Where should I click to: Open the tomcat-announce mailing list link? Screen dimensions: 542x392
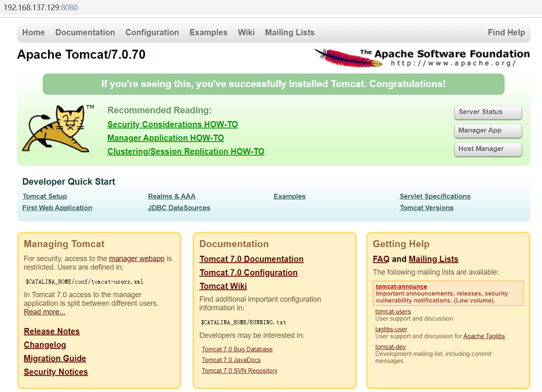[x=401, y=287]
